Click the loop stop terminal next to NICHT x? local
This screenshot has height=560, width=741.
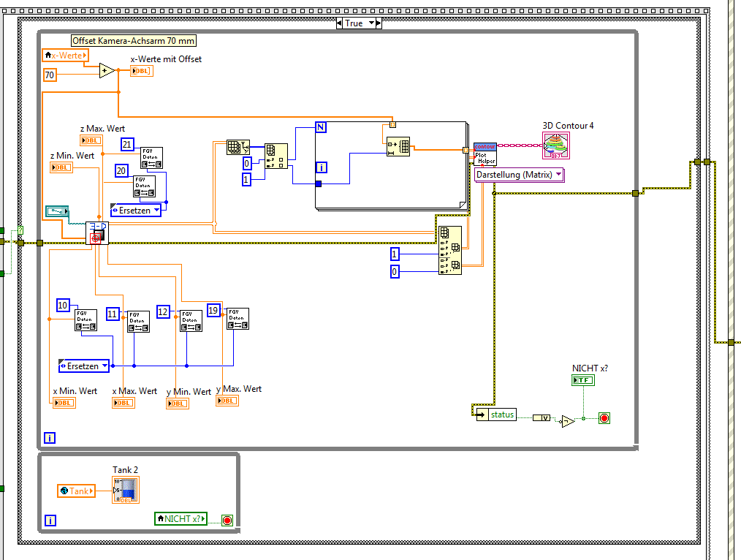pyautogui.click(x=227, y=521)
